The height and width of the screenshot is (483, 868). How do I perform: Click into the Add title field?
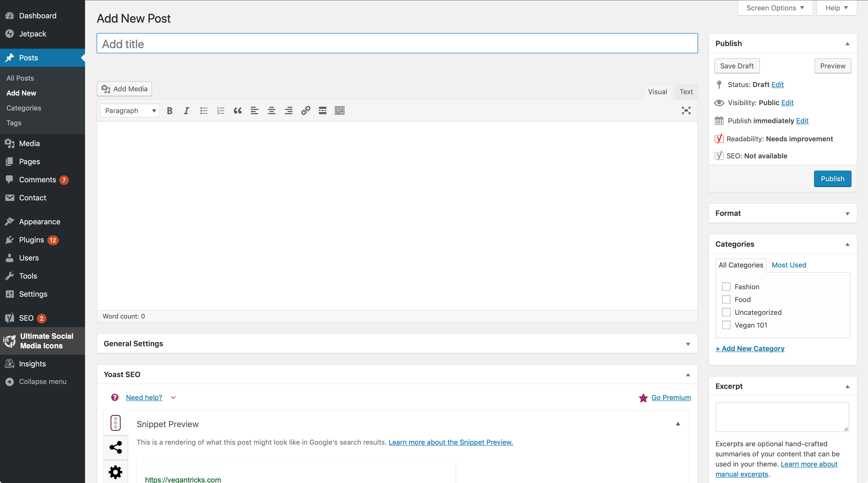tap(397, 44)
